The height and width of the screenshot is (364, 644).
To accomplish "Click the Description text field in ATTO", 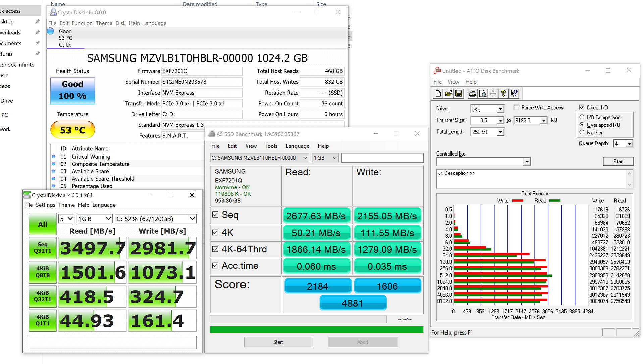I will point(531,179).
